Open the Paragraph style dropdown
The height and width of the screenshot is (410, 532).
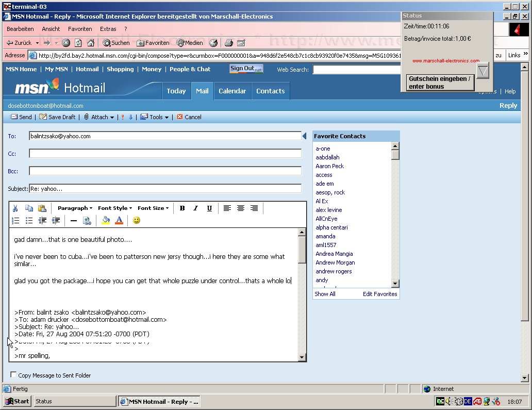tap(75, 208)
